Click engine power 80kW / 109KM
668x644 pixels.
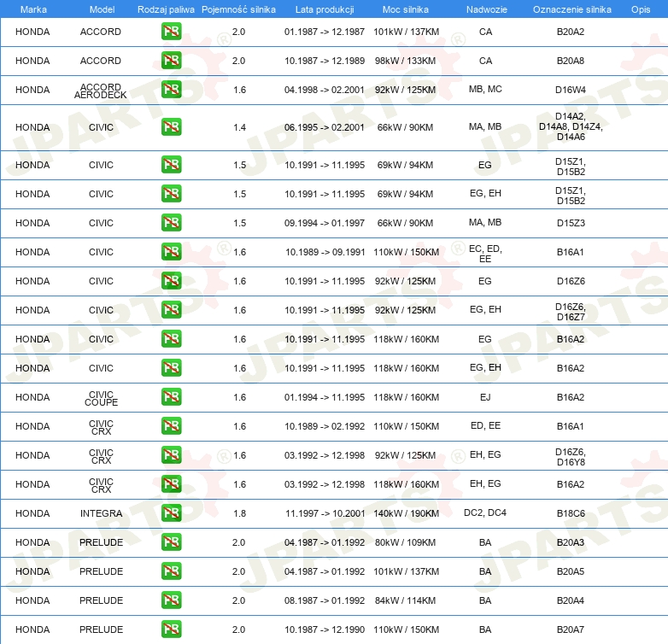point(405,542)
